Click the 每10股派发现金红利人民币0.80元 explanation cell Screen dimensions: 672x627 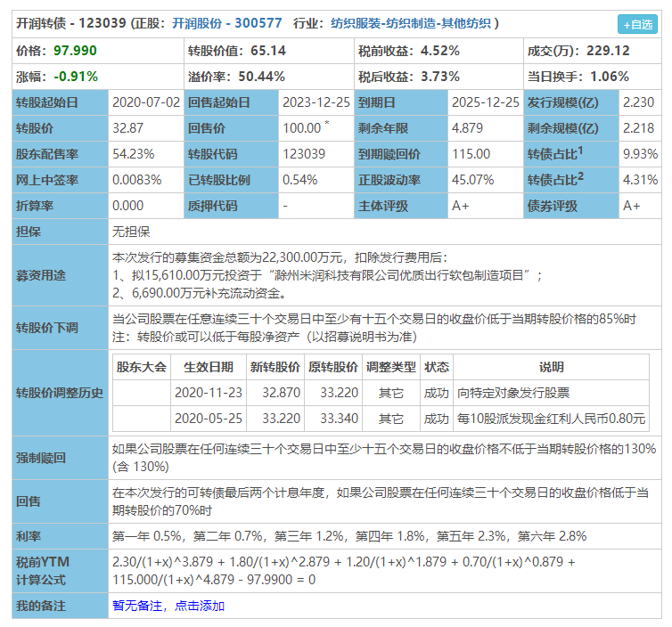pos(551,419)
